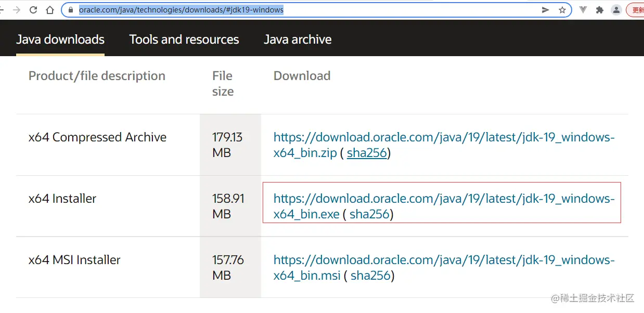The image size is (644, 313).
Task: Select the 'x64 Compressed Archive' text
Action: [98, 137]
